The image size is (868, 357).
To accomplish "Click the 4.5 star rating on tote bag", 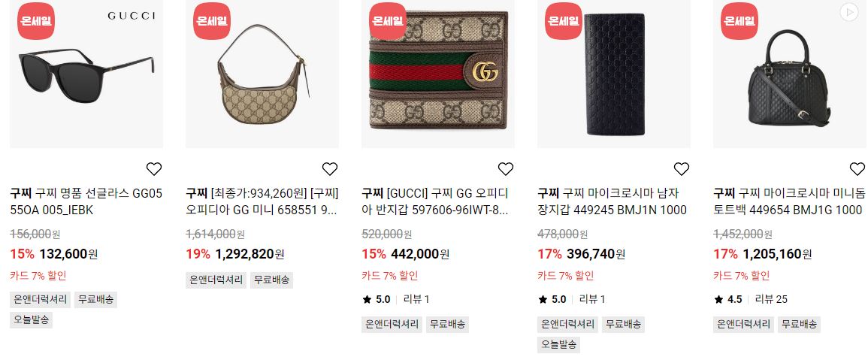I will click(x=728, y=299).
